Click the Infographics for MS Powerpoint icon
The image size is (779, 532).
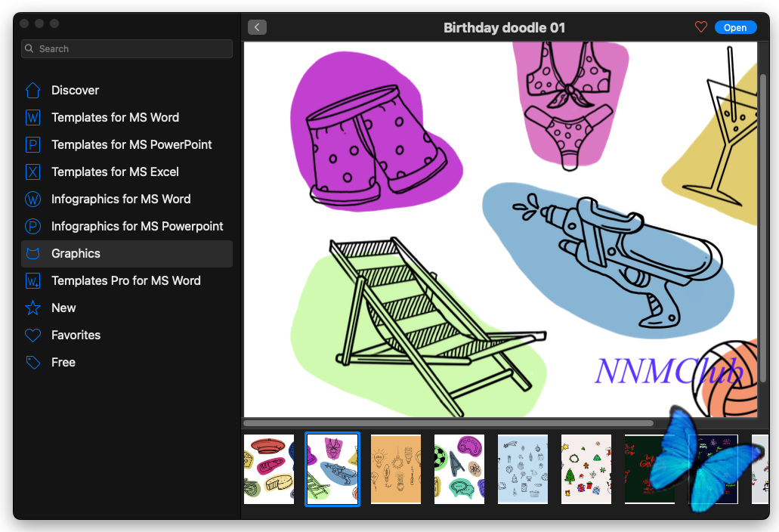(32, 227)
